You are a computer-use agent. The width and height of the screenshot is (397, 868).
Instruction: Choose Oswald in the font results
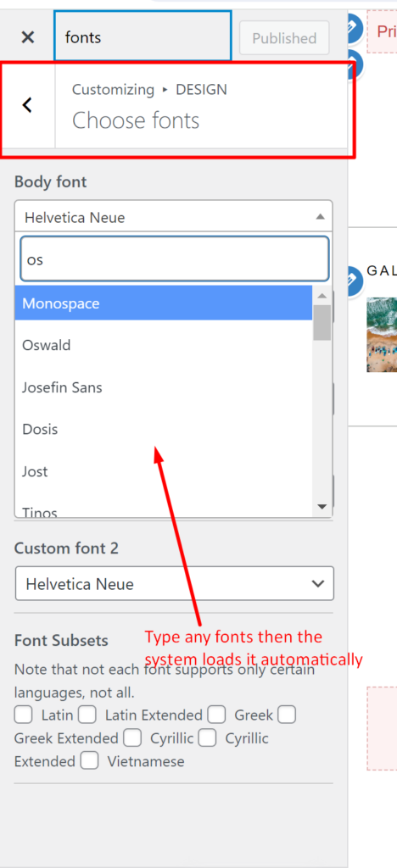pyautogui.click(x=164, y=346)
